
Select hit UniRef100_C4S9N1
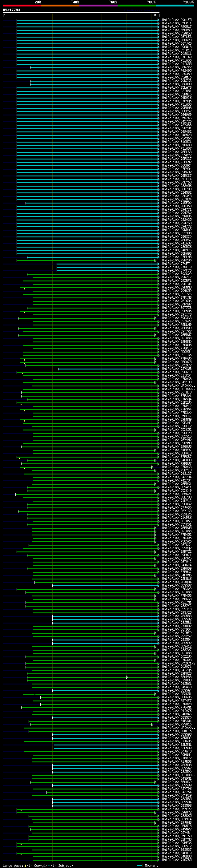click(x=177, y=779)
